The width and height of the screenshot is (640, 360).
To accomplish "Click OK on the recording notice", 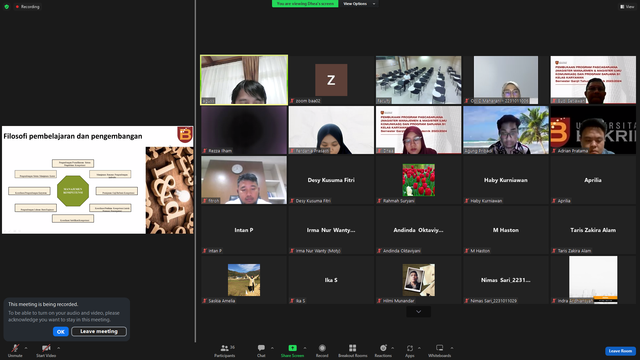I will (60, 332).
